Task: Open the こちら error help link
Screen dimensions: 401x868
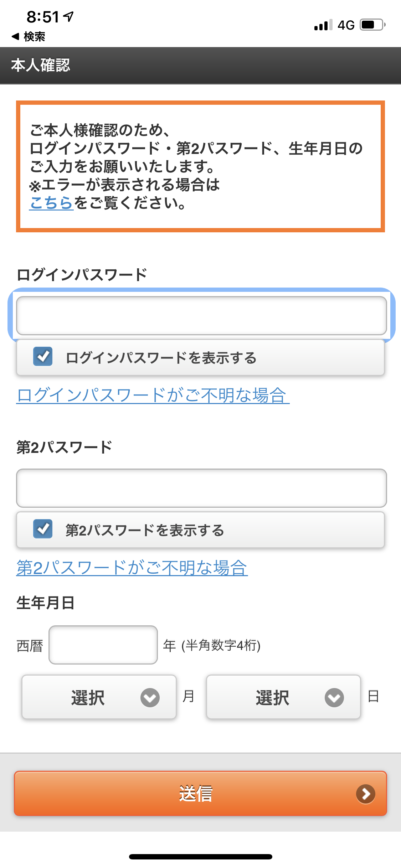Action: coord(51,203)
